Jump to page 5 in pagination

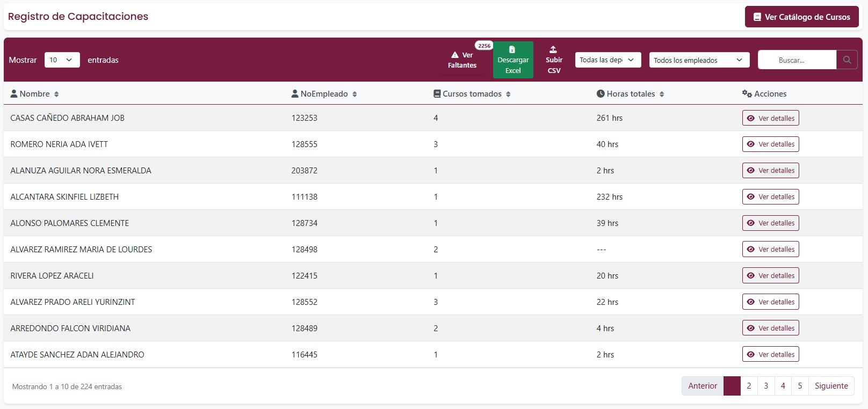[x=800, y=386]
